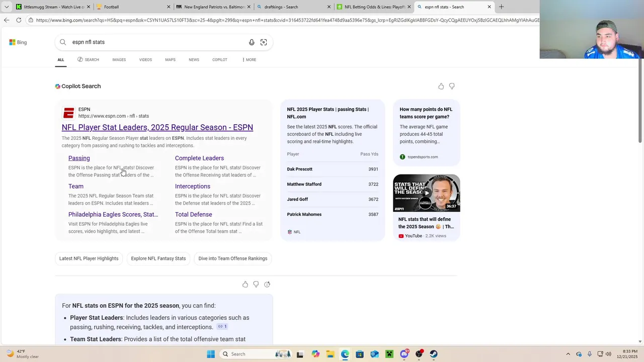Expand the MORE search filters menu
The image size is (644, 362).
[x=249, y=60]
